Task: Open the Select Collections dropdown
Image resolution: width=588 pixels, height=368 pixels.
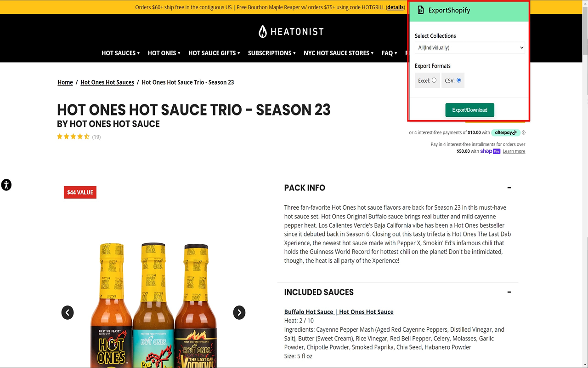Action: coord(469,47)
